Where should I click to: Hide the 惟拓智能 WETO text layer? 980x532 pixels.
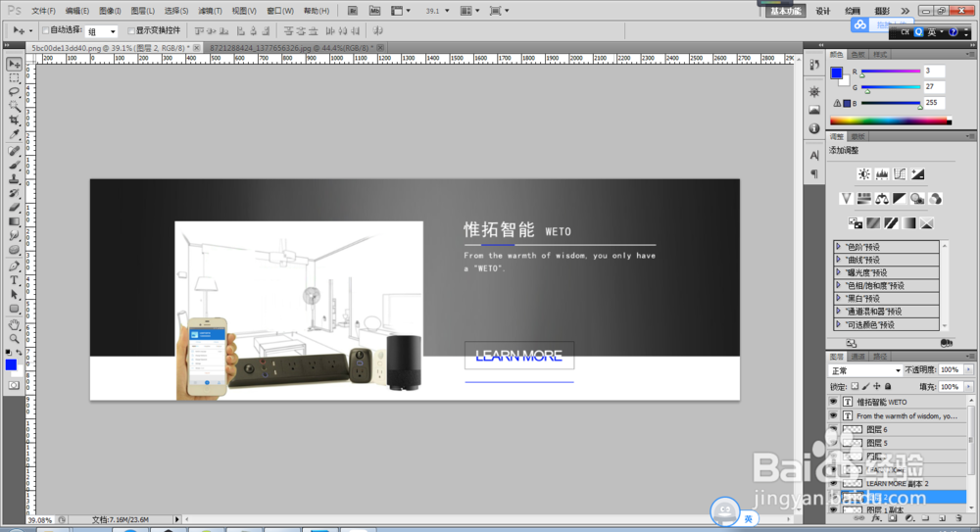click(833, 402)
